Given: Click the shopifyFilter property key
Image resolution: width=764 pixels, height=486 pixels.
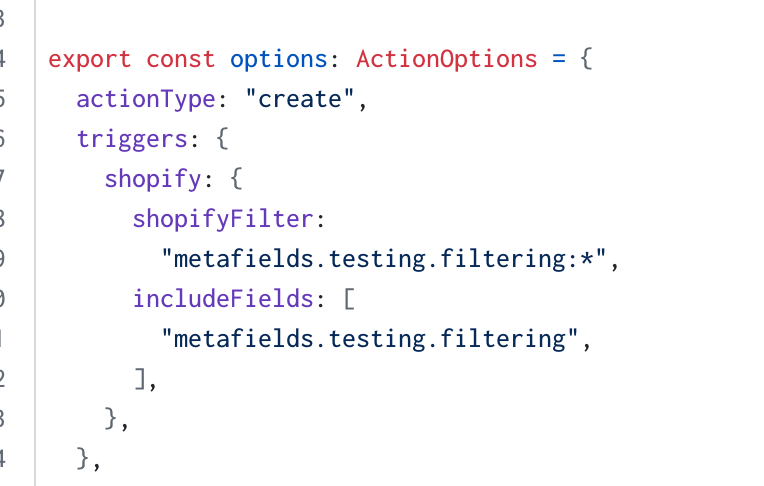Looking at the screenshot, I should (223, 219).
